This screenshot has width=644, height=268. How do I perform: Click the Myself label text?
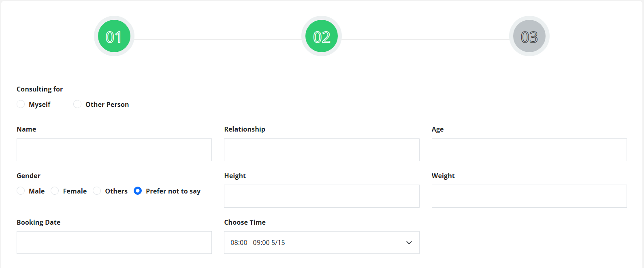(40, 104)
